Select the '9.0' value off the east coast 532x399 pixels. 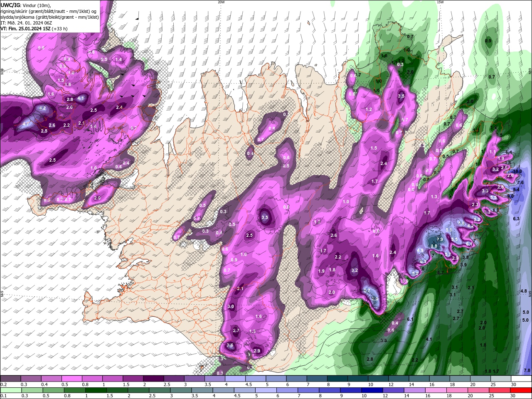pyautogui.click(x=511, y=196)
